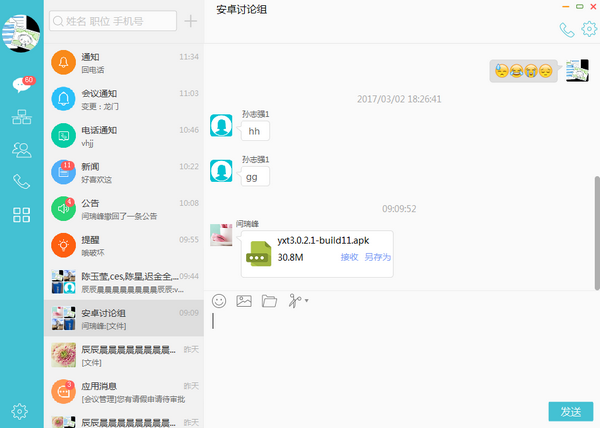The width and height of the screenshot is (600, 428).
Task: Minimize the window with orange button
Action: 566,7
